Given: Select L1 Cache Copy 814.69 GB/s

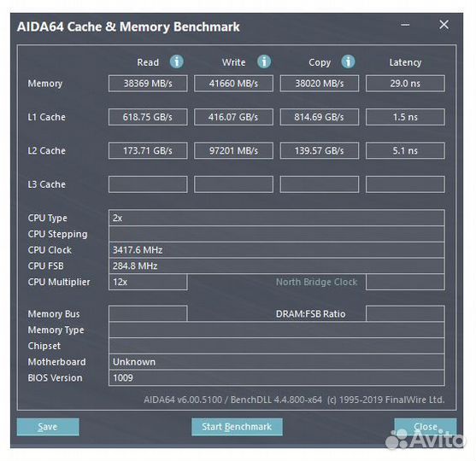Looking at the screenshot, I should click(320, 117).
